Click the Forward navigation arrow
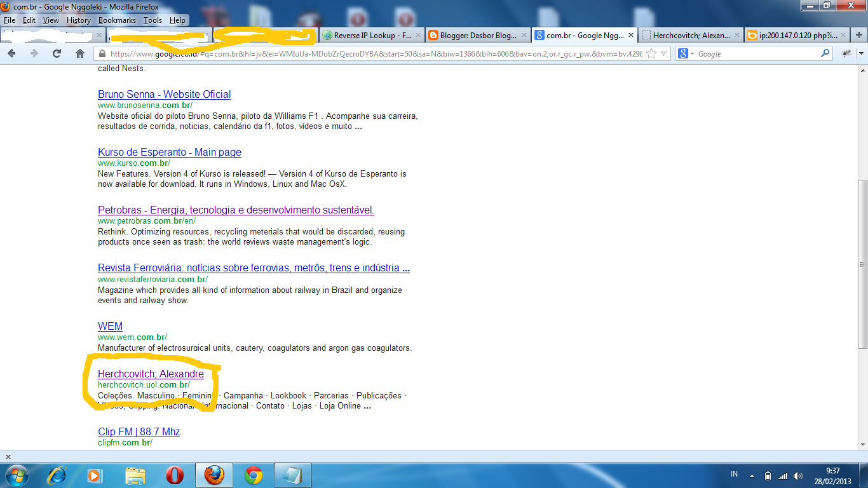This screenshot has width=868, height=488. pos(34,54)
